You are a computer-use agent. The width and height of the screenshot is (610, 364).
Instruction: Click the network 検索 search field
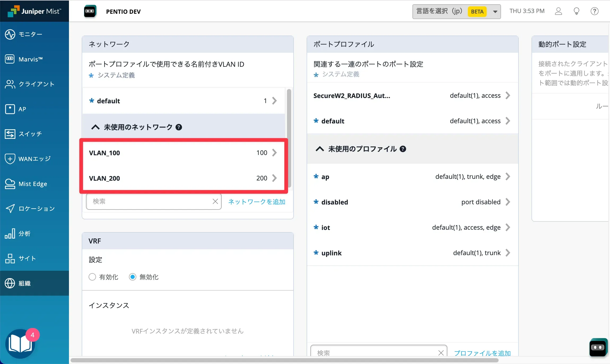pos(149,202)
